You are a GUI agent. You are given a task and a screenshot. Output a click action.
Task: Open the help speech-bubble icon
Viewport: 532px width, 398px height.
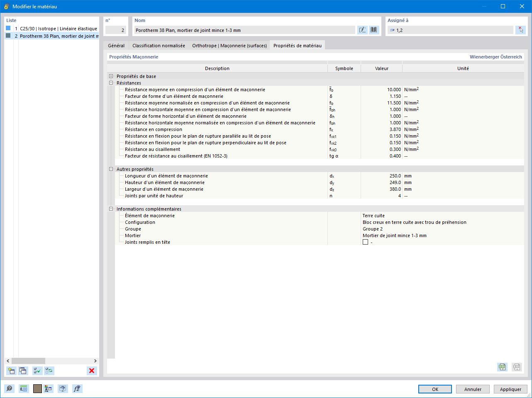[x=10, y=388]
